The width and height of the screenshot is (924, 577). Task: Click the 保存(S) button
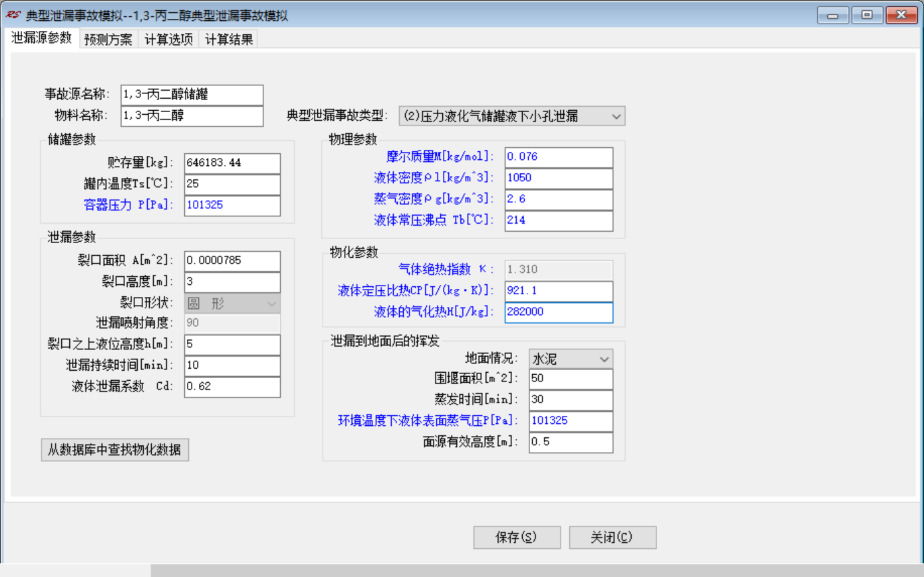click(517, 537)
